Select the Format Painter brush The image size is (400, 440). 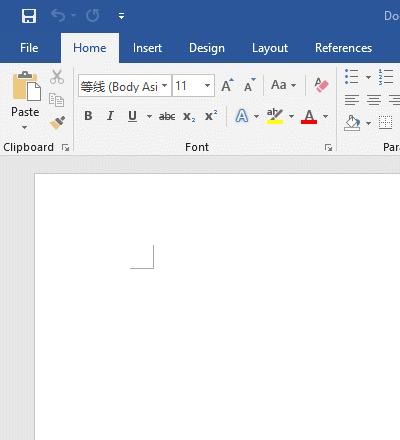pos(57,122)
